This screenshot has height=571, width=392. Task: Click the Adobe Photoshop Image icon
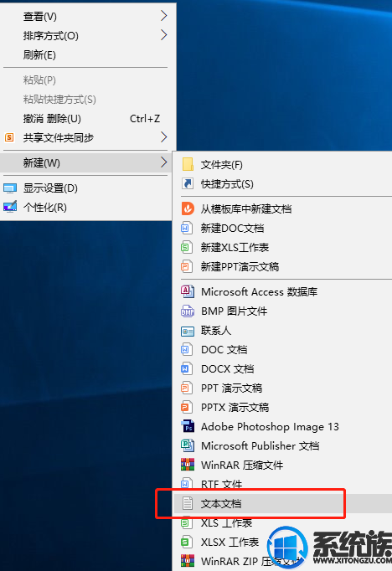(188, 426)
